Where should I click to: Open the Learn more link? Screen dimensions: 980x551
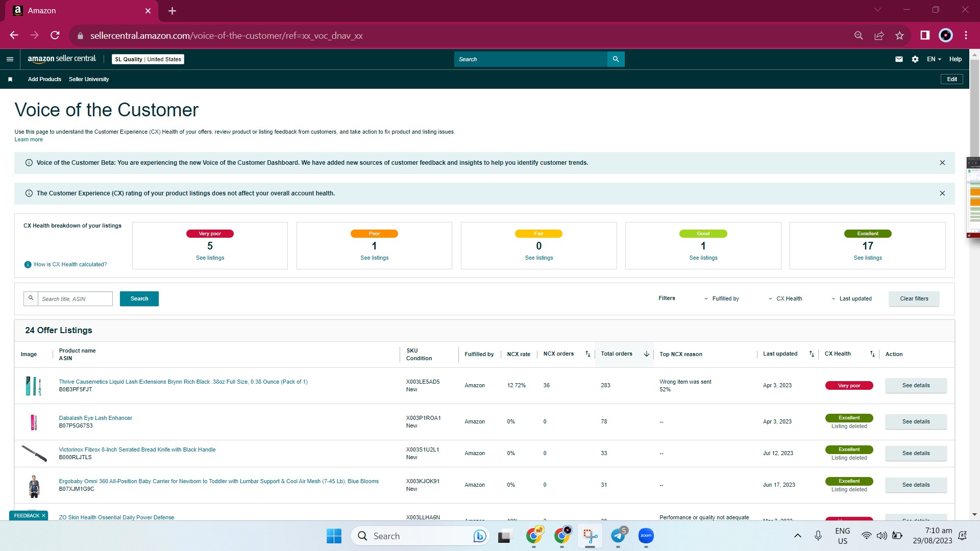(x=29, y=140)
